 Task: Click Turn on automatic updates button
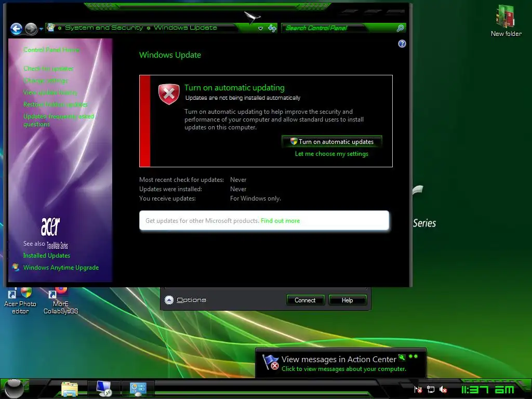[332, 141]
